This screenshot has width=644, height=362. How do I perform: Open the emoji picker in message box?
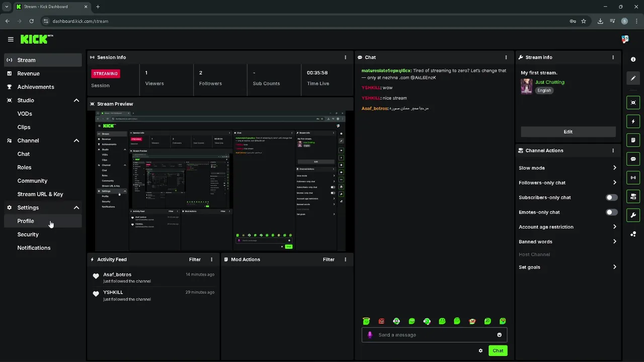pos(499,335)
